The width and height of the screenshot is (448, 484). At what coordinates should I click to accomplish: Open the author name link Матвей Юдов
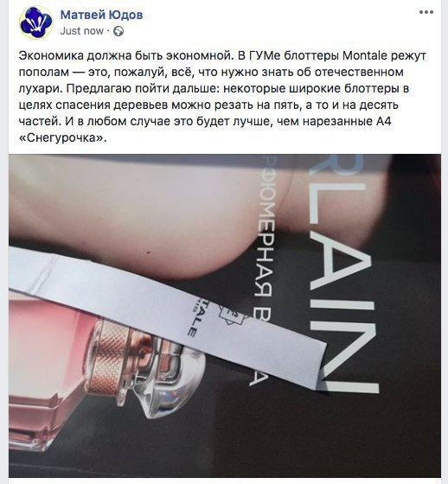pos(101,15)
